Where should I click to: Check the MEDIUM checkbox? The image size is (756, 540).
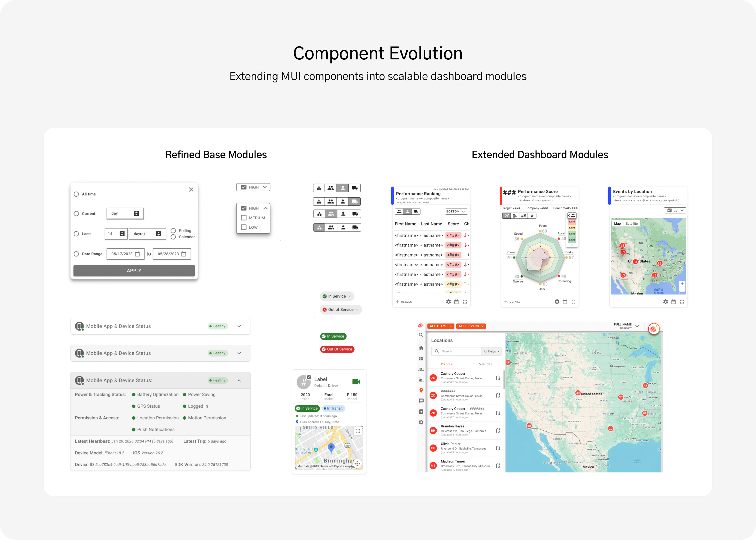[x=244, y=218]
